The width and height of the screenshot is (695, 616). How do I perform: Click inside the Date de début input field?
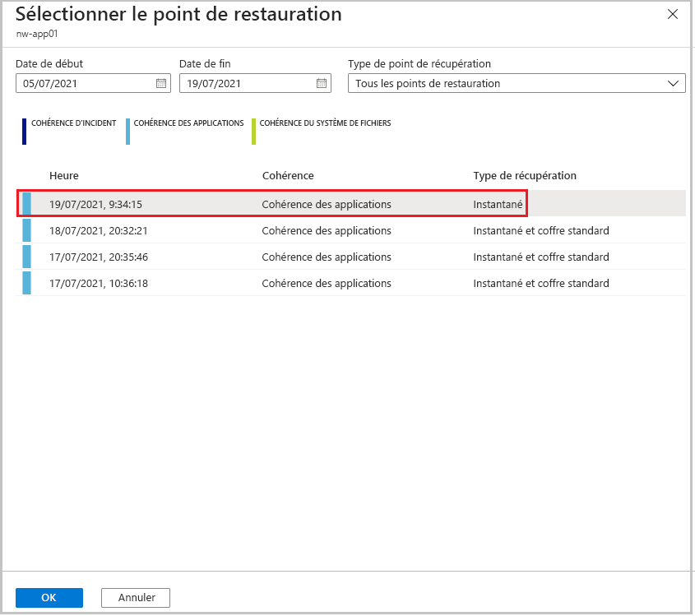(82, 83)
